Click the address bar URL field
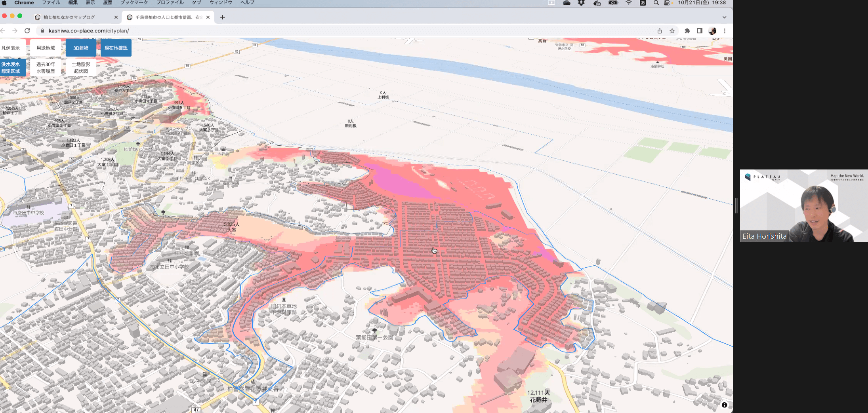 click(x=349, y=31)
